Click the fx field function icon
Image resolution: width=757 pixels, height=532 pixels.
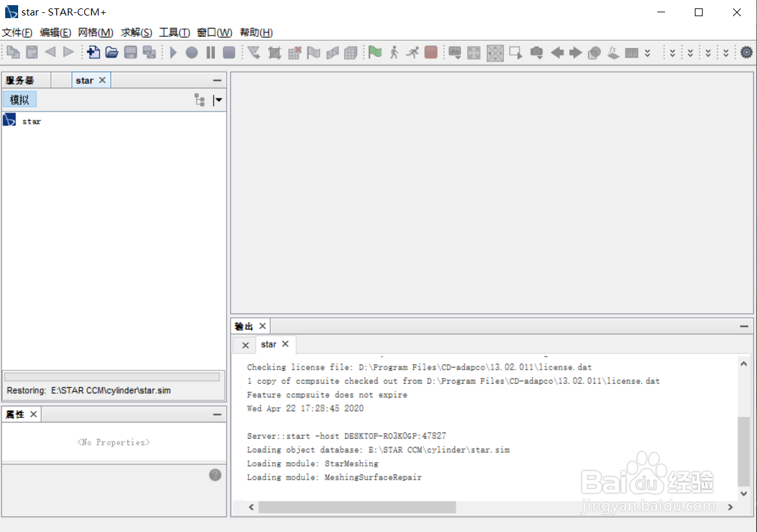pyautogui.click(x=613, y=52)
